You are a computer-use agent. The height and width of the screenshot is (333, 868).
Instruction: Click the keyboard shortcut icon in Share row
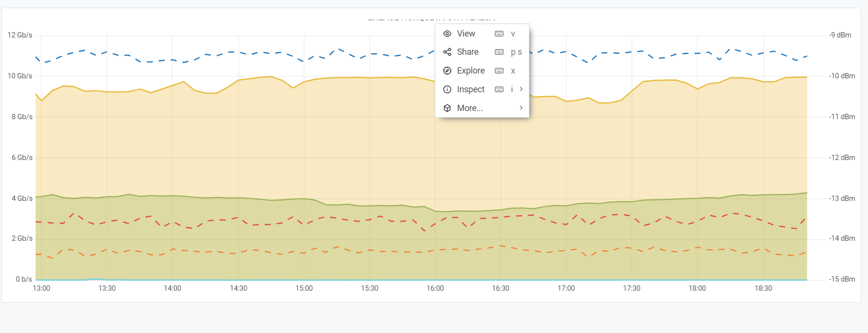(499, 52)
